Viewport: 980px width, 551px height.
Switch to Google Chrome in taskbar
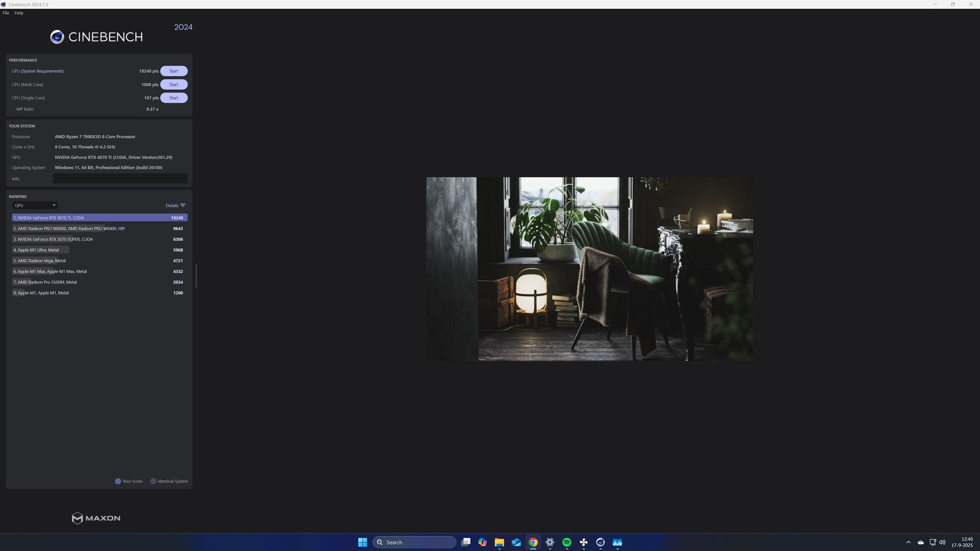pos(533,542)
